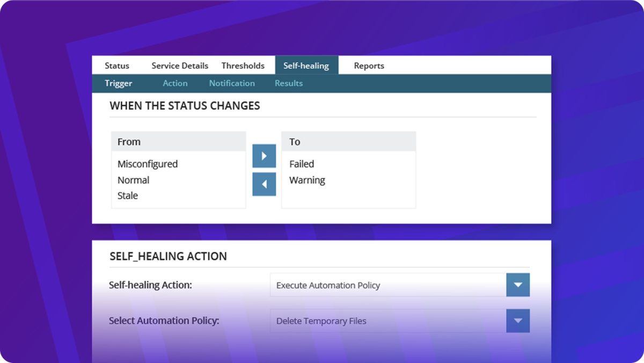Click the right arrow move button
The width and height of the screenshot is (644, 363).
(x=264, y=156)
